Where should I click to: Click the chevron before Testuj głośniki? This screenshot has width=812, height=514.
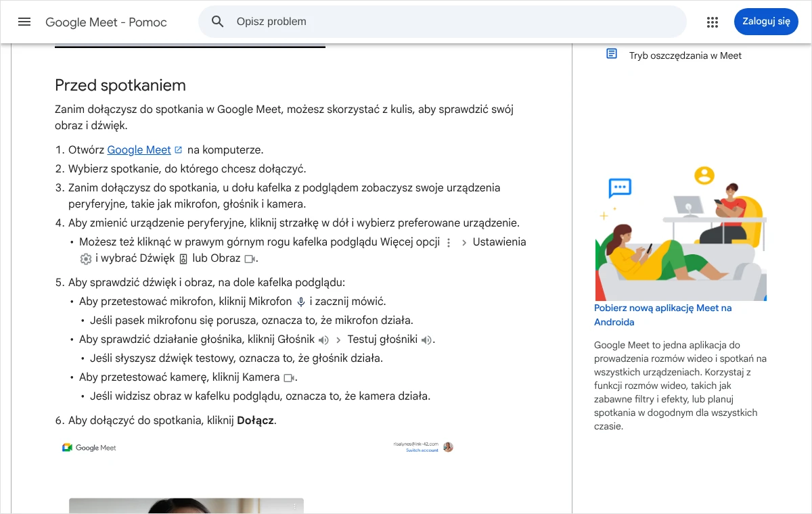pyautogui.click(x=338, y=340)
